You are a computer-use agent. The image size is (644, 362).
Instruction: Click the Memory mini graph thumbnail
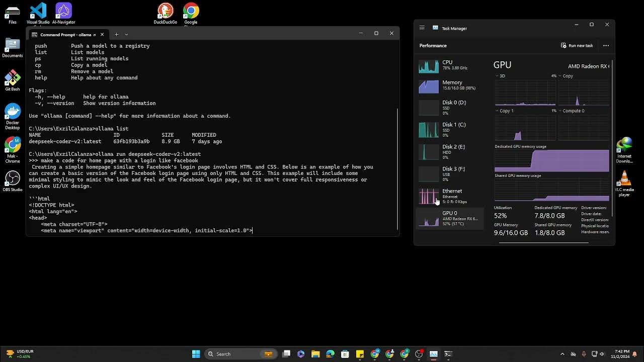429,86
